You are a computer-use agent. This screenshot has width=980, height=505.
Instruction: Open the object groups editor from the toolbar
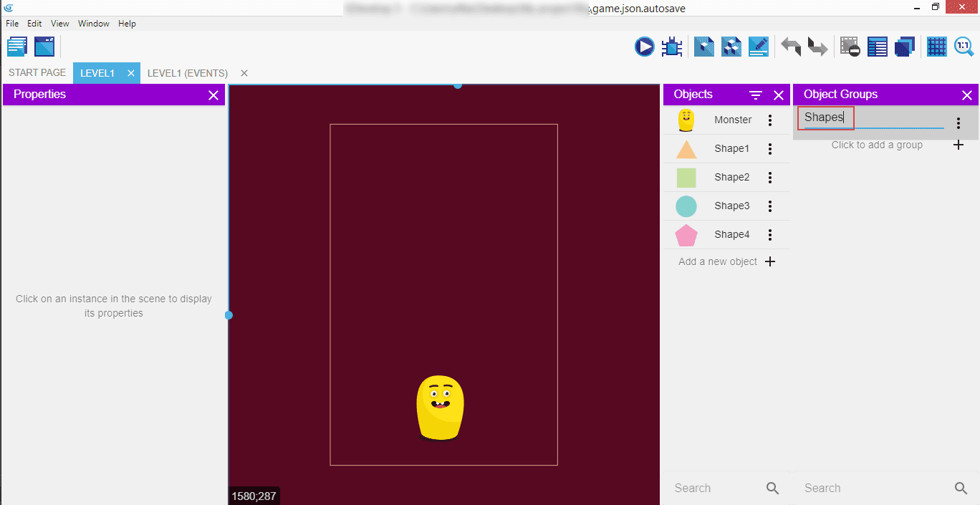point(731,47)
